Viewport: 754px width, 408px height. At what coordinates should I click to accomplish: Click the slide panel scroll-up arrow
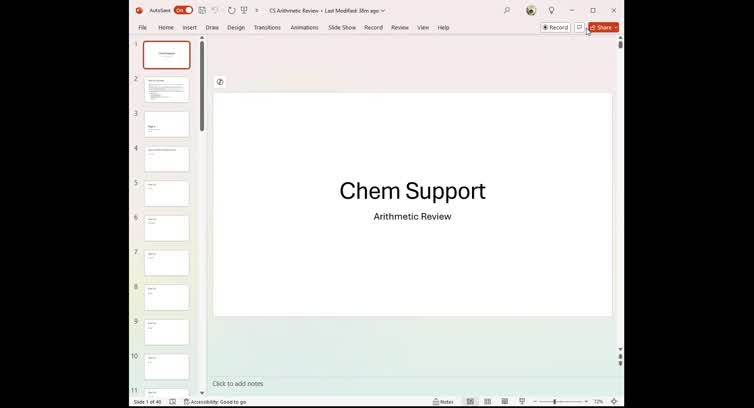coord(202,38)
